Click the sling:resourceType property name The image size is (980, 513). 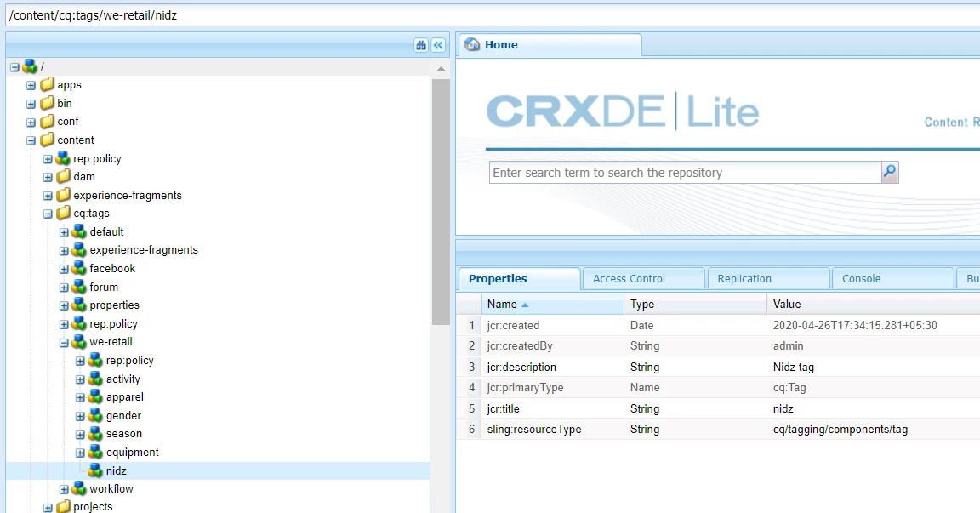click(x=533, y=430)
